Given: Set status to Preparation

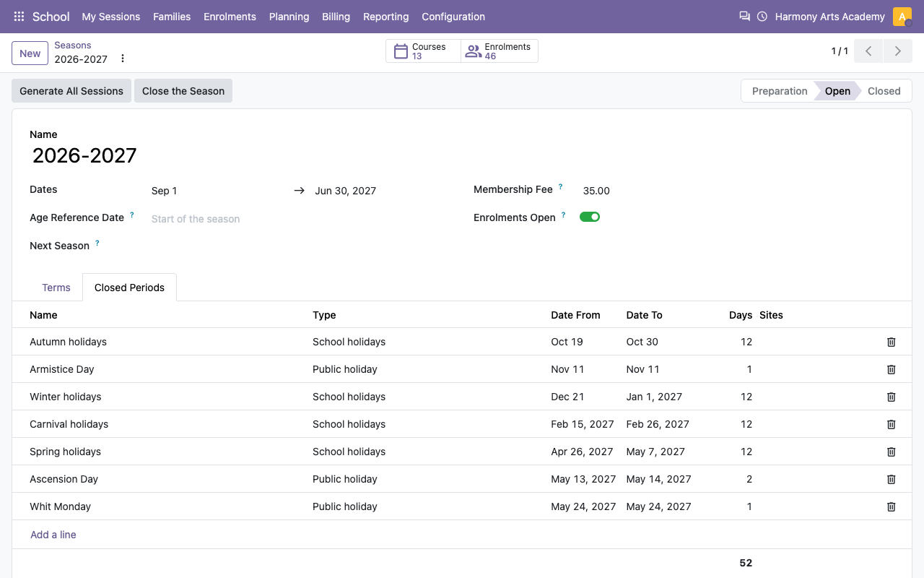Looking at the screenshot, I should (780, 91).
